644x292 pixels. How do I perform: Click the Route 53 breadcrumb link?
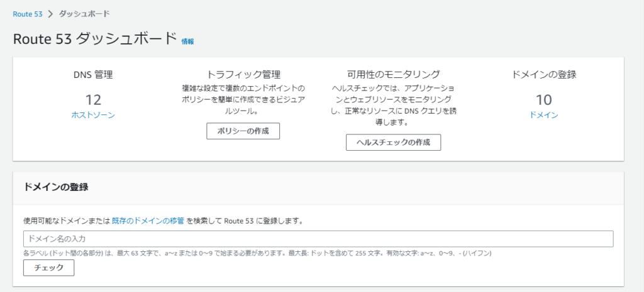[27, 13]
